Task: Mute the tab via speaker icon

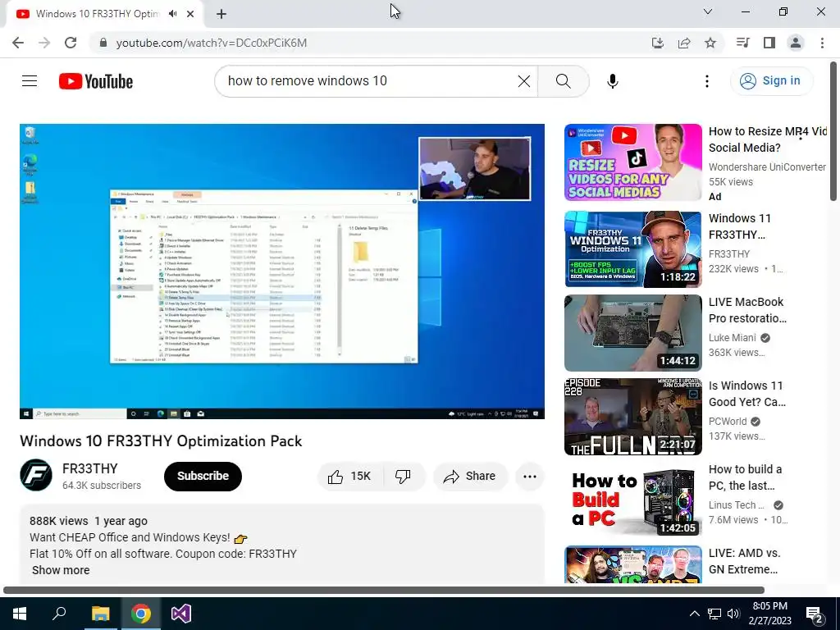Action: (172, 14)
